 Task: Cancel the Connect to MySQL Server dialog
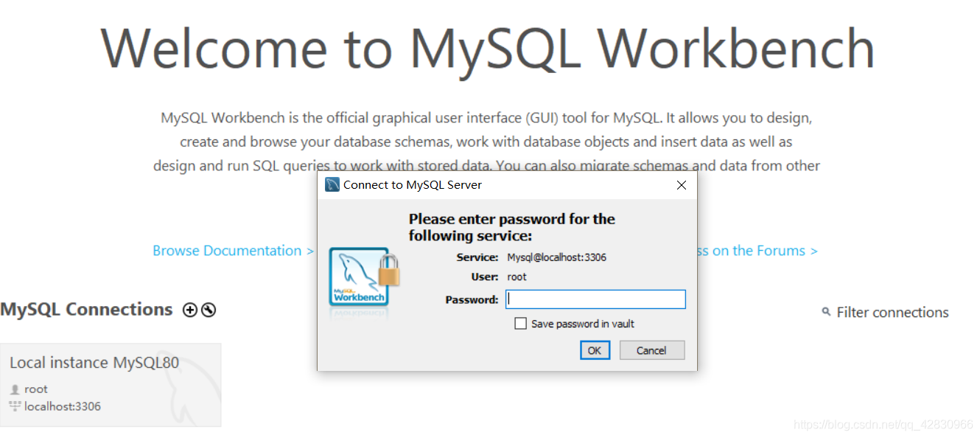coord(652,350)
